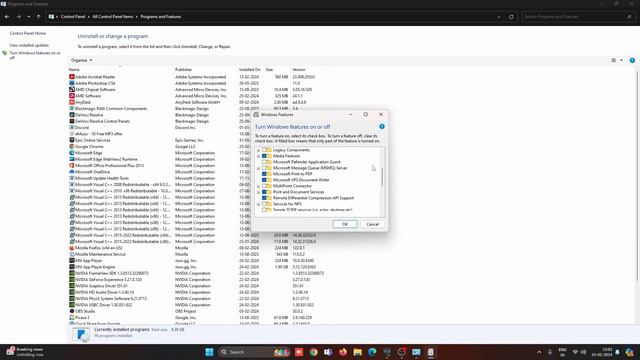Expand the Media Features tree node

(x=258, y=156)
